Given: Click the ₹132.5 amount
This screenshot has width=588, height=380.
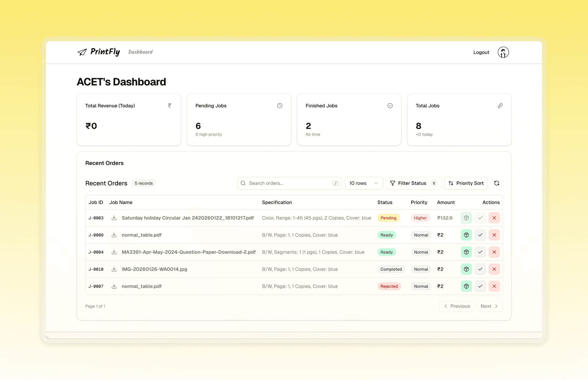Looking at the screenshot, I should point(445,218).
